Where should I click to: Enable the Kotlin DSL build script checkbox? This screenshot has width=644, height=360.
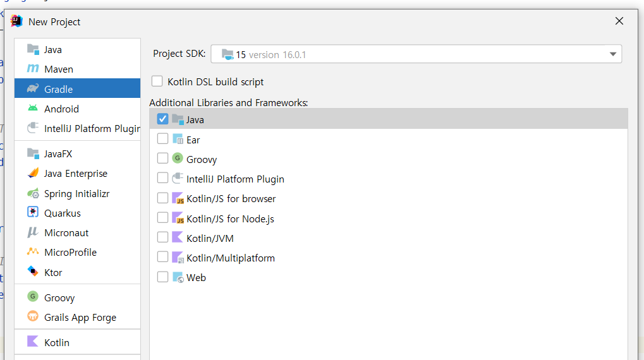point(157,81)
